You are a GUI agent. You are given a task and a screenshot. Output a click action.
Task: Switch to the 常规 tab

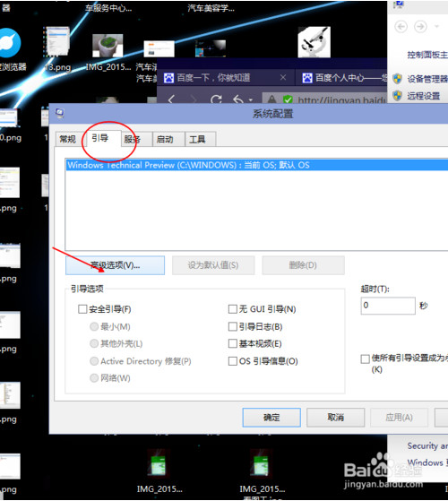tap(68, 139)
